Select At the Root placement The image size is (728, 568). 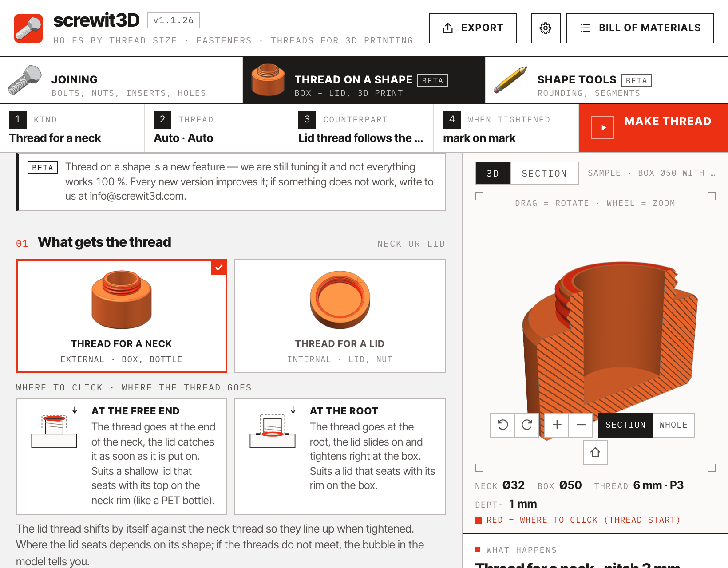coord(340,457)
